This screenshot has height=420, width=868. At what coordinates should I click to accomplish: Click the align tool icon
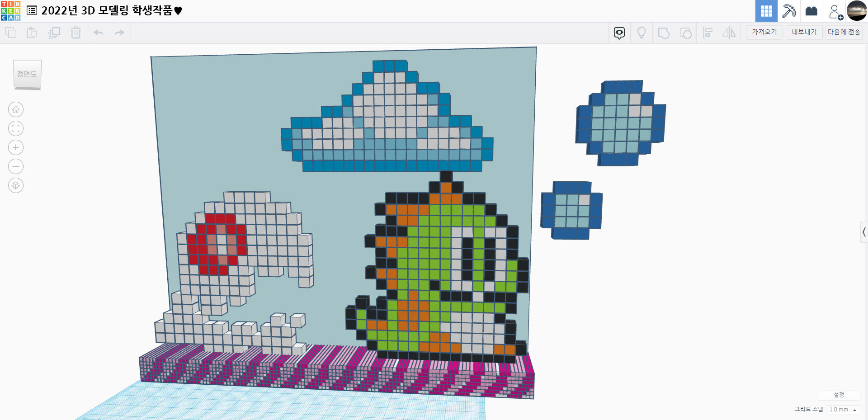click(708, 33)
